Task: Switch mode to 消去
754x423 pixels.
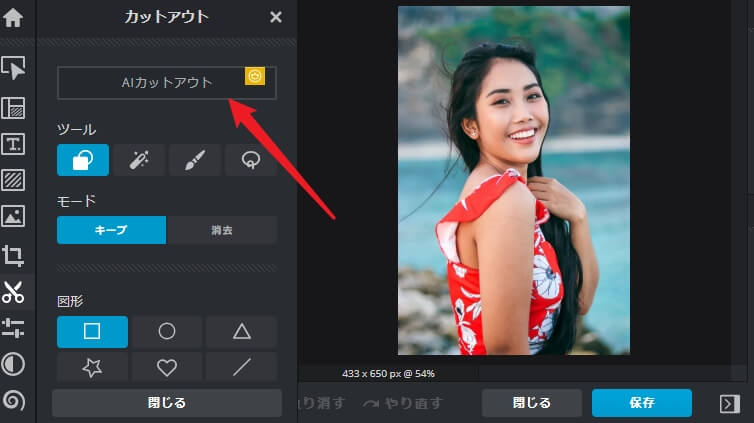Action: point(222,230)
